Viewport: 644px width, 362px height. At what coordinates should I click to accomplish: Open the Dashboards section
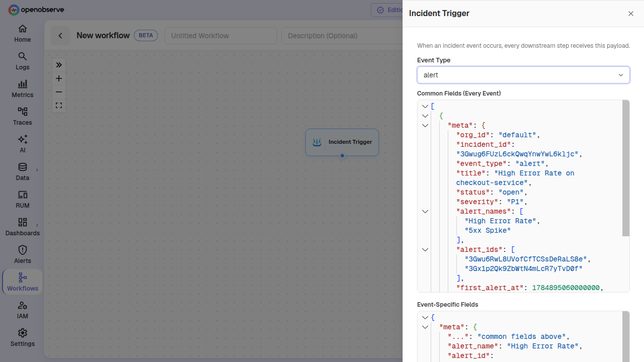[x=22, y=227]
